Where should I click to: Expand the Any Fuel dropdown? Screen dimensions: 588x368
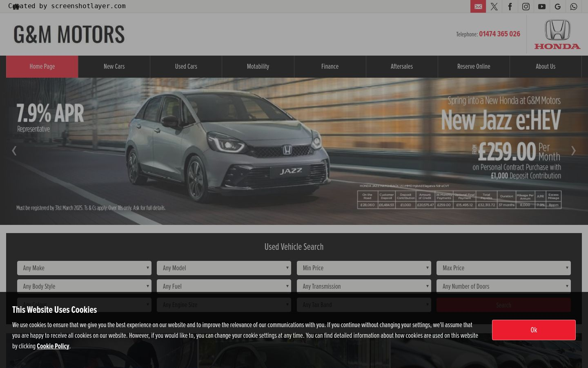224,286
